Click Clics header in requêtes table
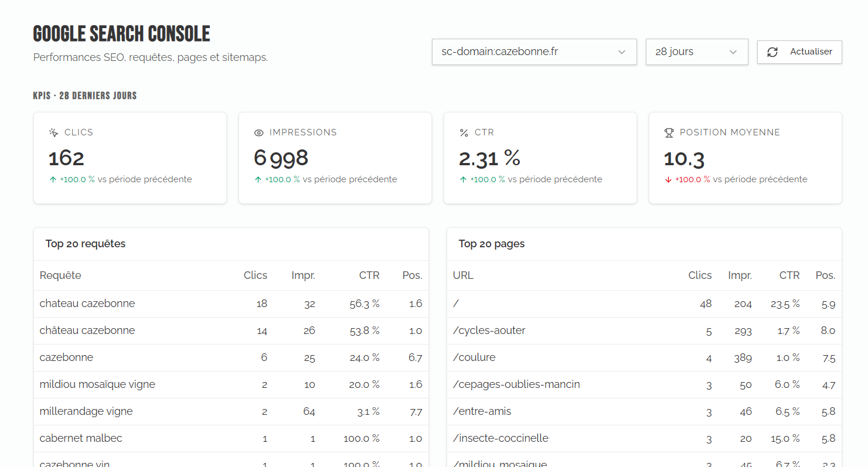This screenshot has width=868, height=467. [256, 275]
